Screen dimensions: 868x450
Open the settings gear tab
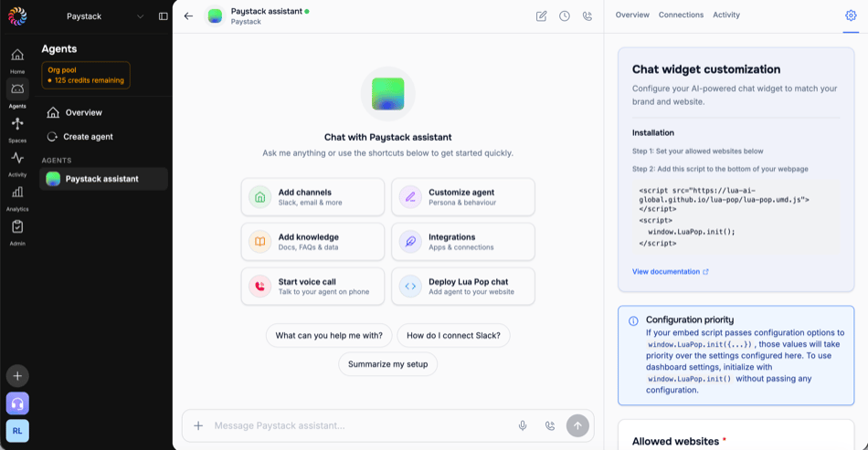(851, 16)
